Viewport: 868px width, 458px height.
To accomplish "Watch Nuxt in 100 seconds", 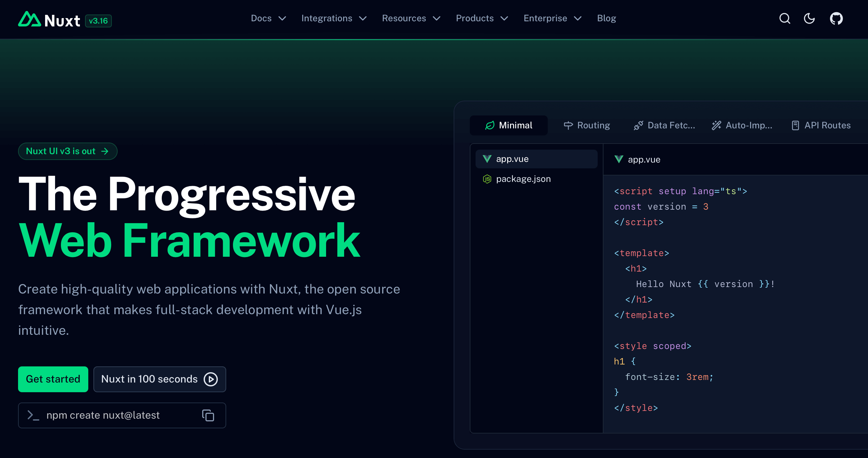I will tap(159, 379).
